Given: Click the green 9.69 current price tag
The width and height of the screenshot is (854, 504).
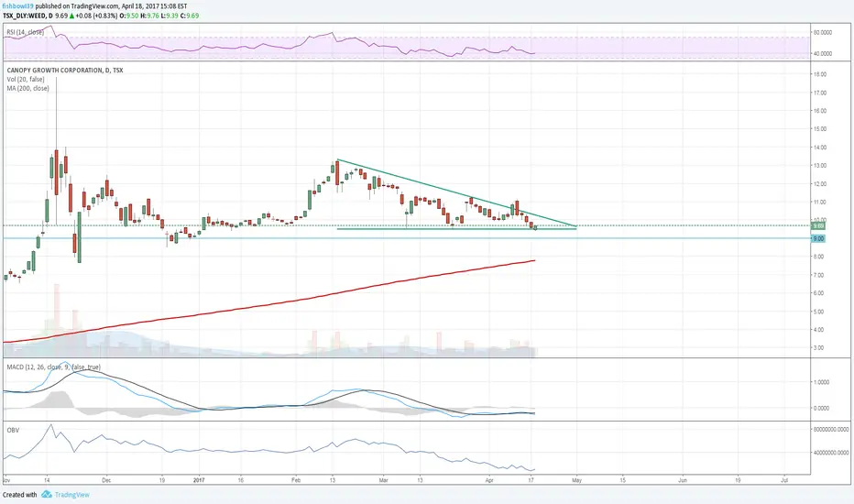Looking at the screenshot, I should [x=818, y=225].
